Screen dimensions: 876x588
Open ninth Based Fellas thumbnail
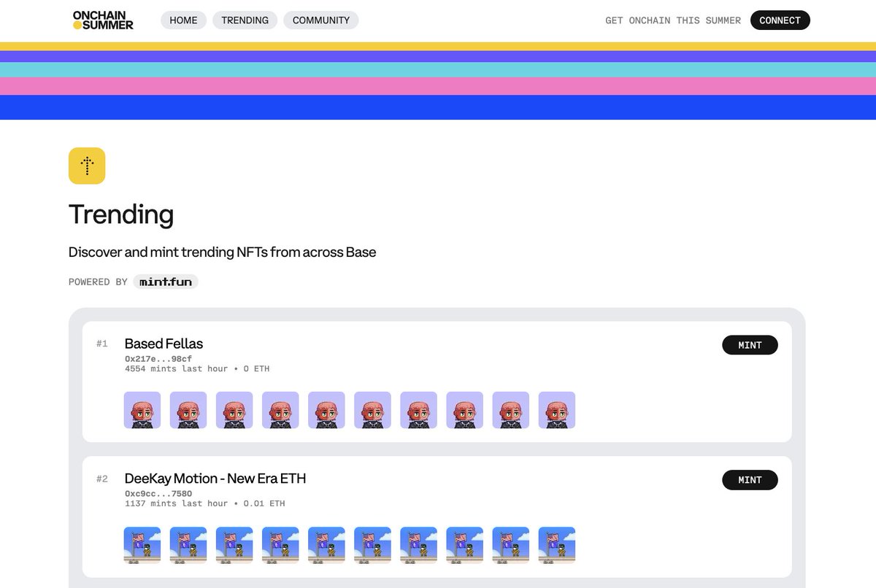point(511,410)
